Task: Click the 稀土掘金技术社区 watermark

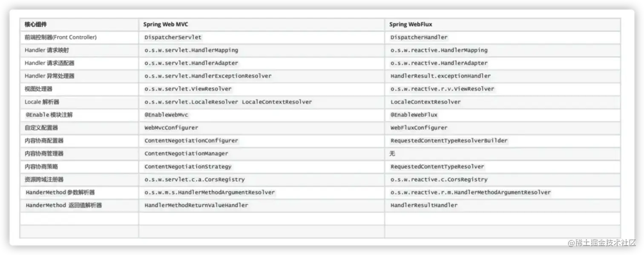Action: coord(602,242)
